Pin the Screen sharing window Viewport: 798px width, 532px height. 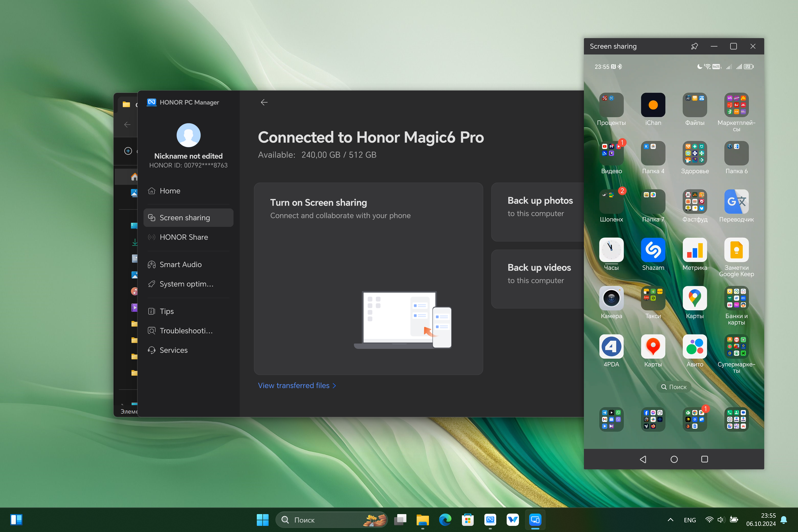(694, 46)
